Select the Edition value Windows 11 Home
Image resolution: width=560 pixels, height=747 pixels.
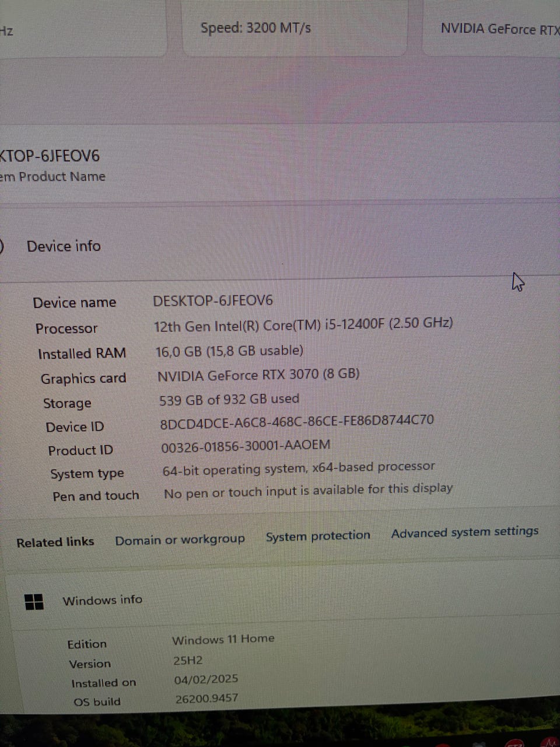223,639
